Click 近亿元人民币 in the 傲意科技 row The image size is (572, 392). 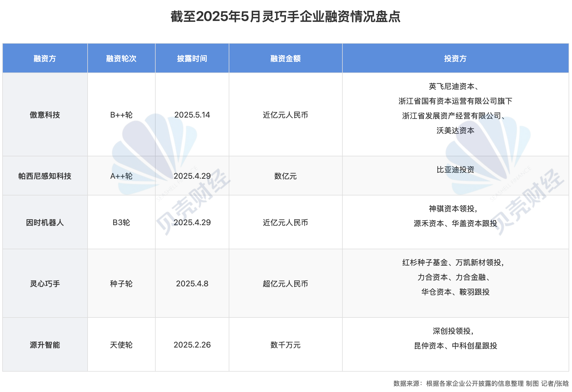(x=285, y=115)
